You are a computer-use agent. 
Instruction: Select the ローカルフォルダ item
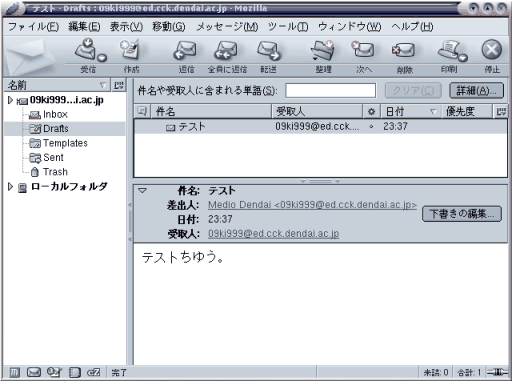(69, 186)
